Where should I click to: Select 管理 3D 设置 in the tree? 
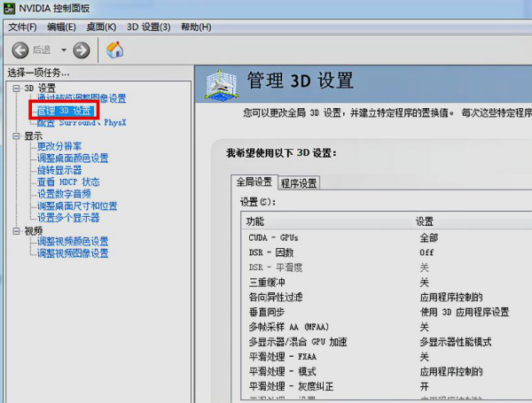point(65,111)
